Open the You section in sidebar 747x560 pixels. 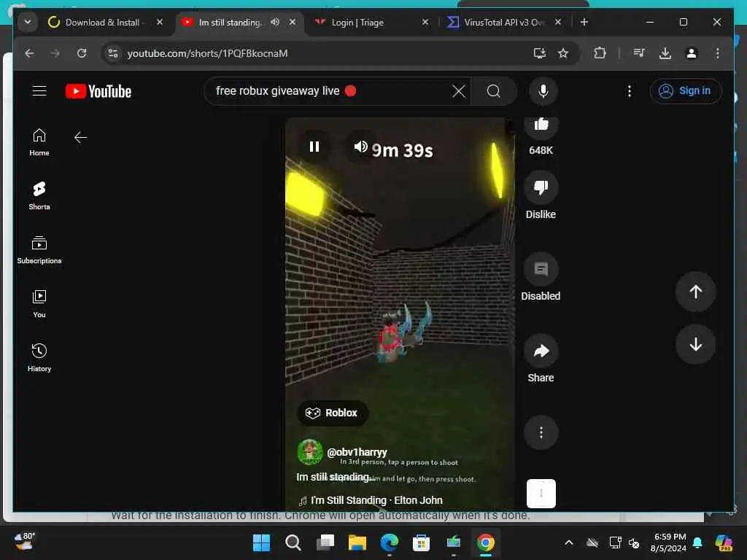point(39,304)
